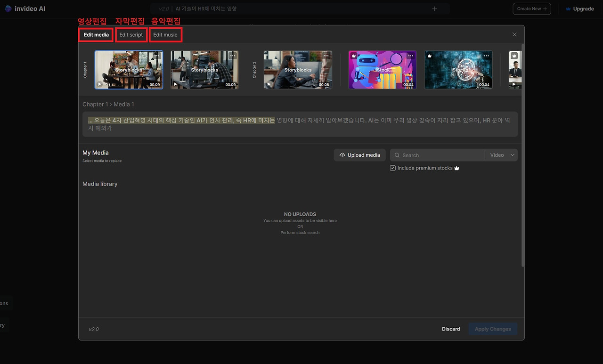Switch to the Edit media tab

pyautogui.click(x=96, y=35)
